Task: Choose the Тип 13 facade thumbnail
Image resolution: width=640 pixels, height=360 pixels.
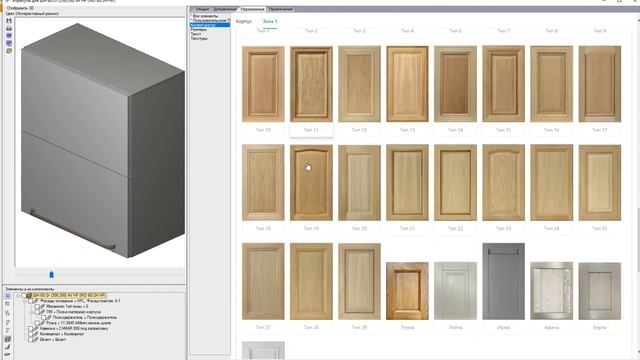Action: [x=407, y=84]
